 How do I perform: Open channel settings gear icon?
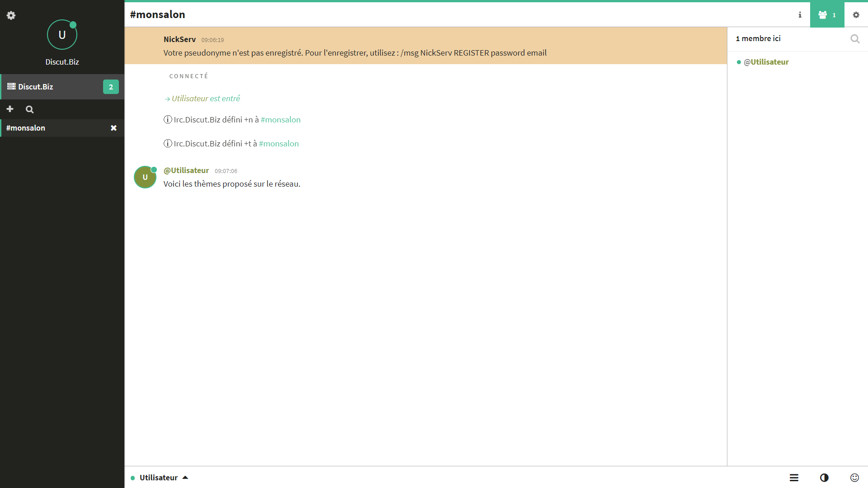pos(856,15)
